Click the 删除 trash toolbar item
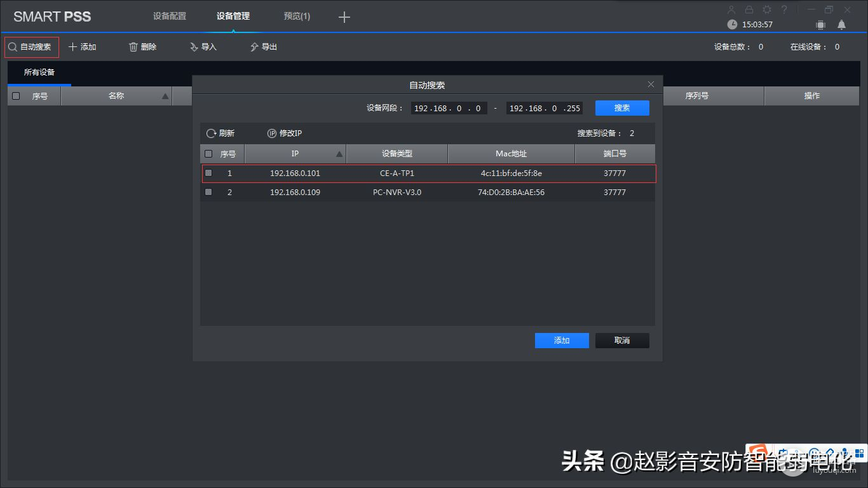The height and width of the screenshot is (488, 868). pyautogui.click(x=142, y=47)
